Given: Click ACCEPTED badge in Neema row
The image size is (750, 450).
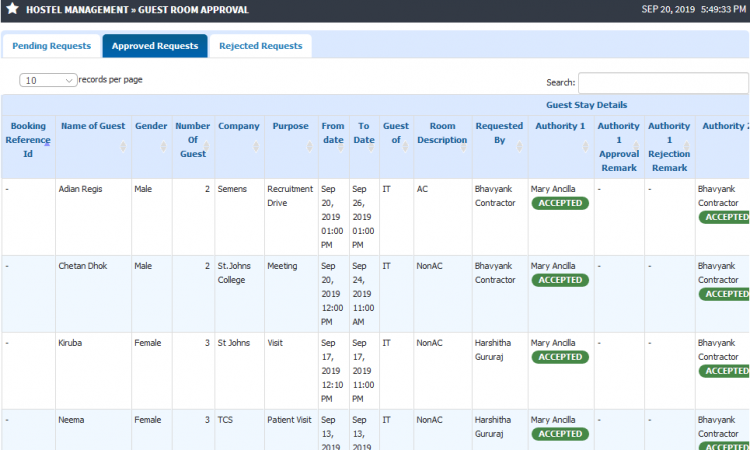Looking at the screenshot, I should pyautogui.click(x=560, y=434).
